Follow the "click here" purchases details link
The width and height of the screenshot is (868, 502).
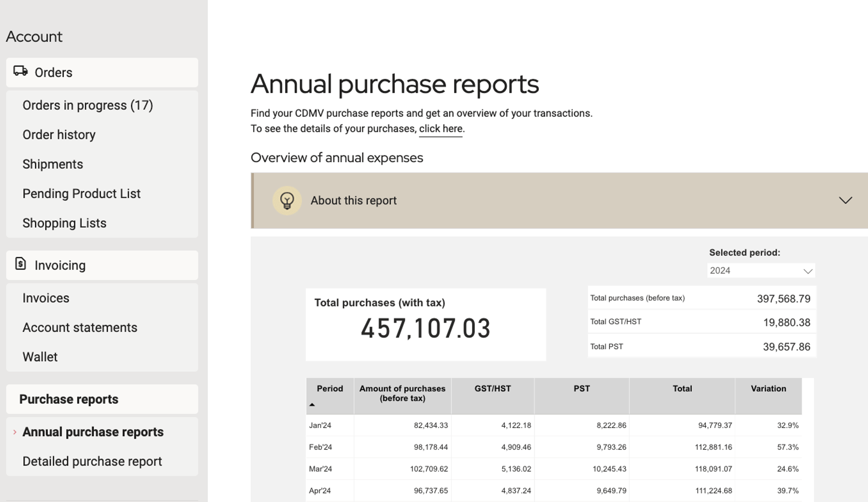[441, 129]
